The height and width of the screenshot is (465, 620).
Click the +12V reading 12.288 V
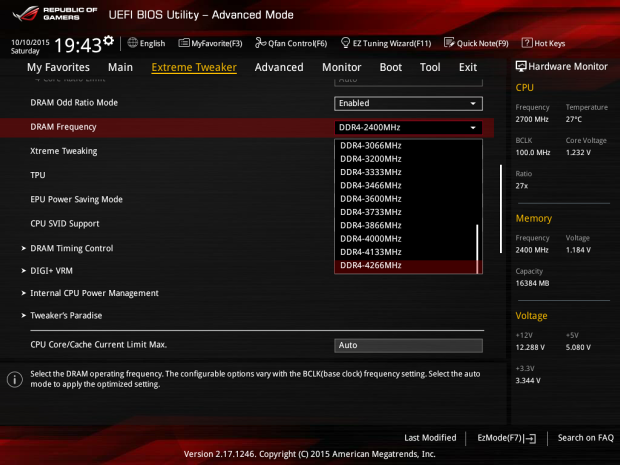[530, 347]
